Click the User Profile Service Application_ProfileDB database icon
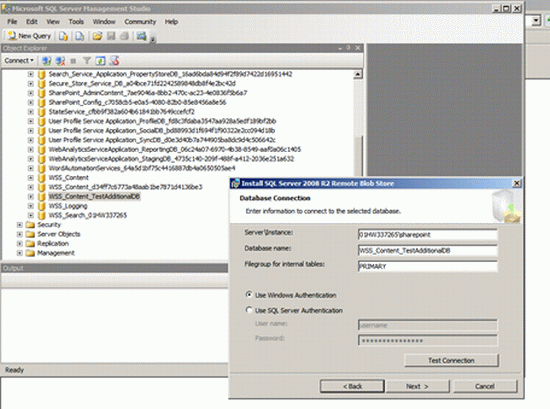The image size is (550, 409). click(x=41, y=121)
